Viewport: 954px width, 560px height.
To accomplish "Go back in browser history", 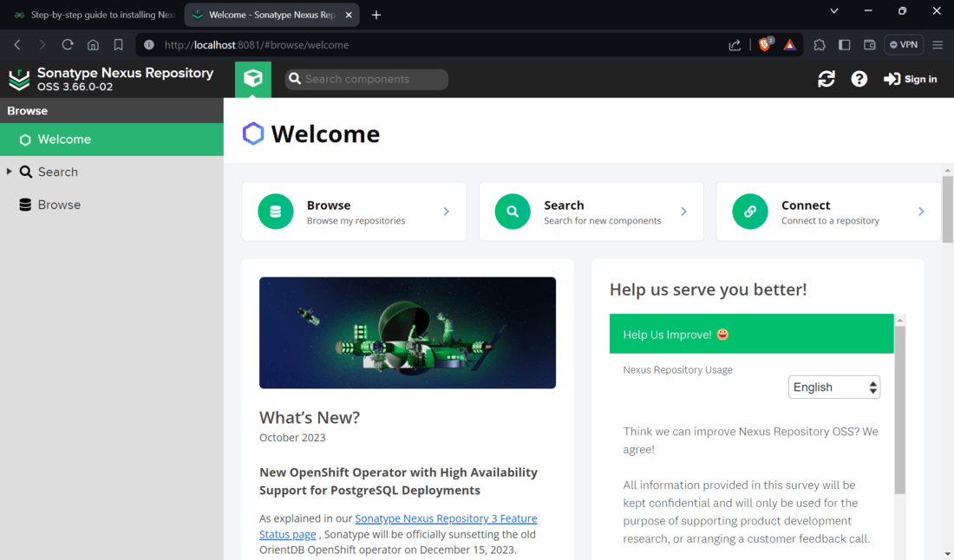I will pos(17,44).
